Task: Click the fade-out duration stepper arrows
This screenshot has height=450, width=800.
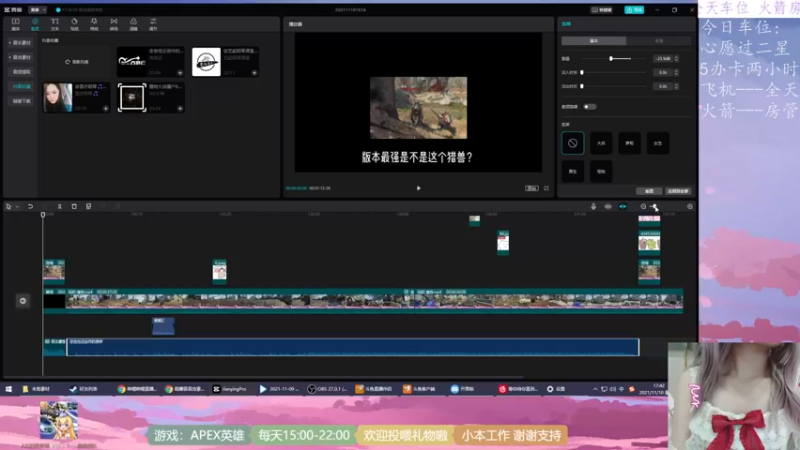Action: pyautogui.click(x=677, y=86)
